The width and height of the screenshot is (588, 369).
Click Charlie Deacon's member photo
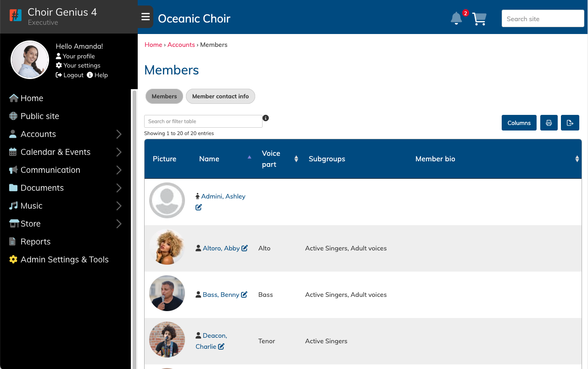[x=167, y=340]
